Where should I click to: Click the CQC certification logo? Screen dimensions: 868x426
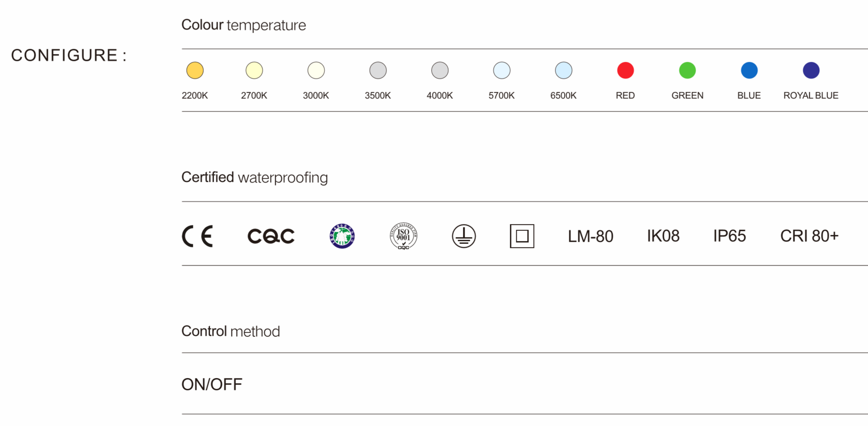(271, 236)
